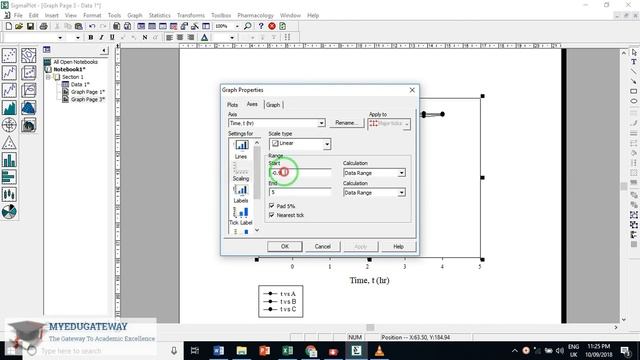
Task: Click the Print toolbar icon
Action: (x=43, y=26)
